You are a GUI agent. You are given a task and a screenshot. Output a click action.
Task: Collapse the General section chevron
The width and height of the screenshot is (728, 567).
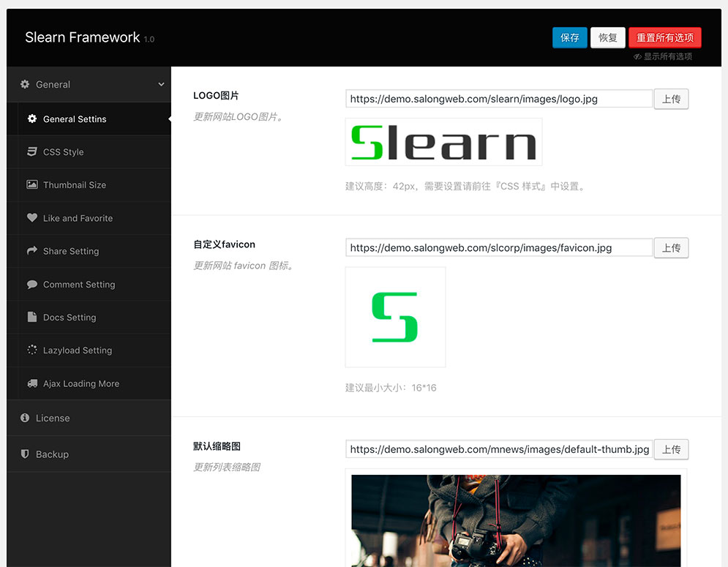tap(161, 84)
